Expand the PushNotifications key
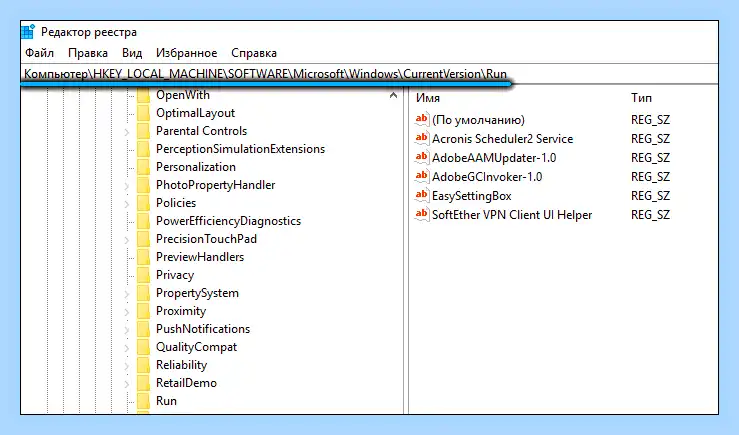739x435 pixels. (x=127, y=329)
